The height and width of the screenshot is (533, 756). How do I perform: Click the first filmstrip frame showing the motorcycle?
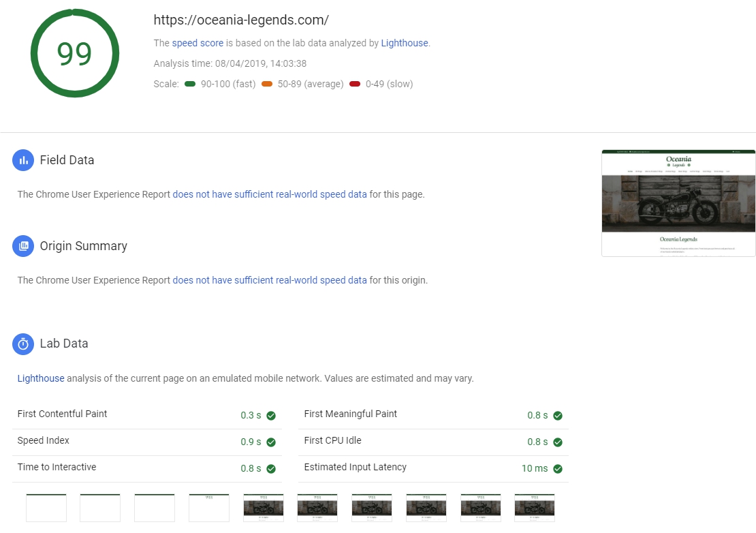pyautogui.click(x=264, y=508)
